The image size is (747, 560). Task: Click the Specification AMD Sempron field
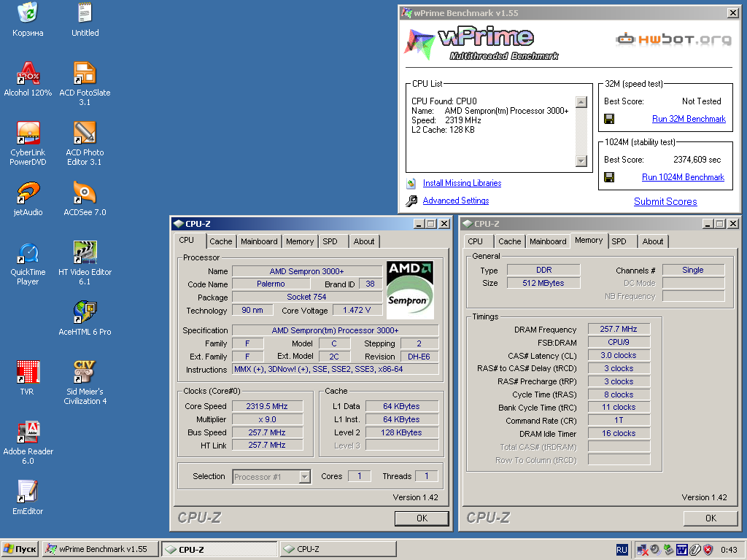point(336,330)
